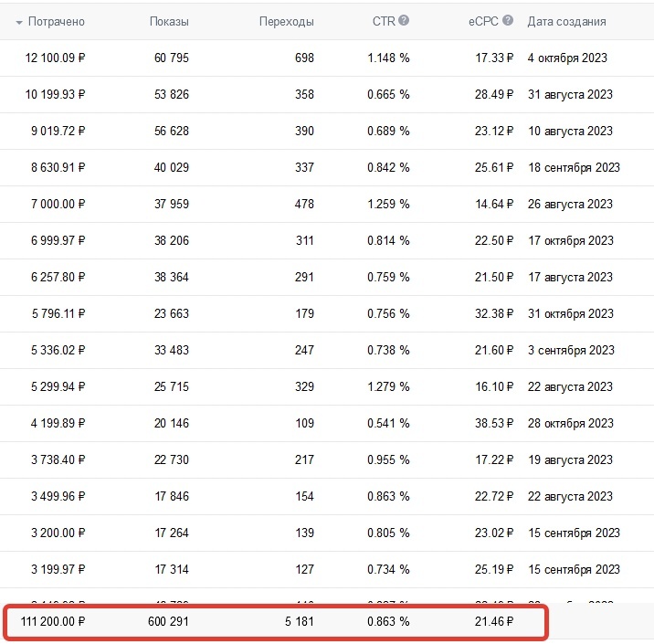Image resolution: width=654 pixels, height=644 pixels.
Task: Select spent value 3 738.40 ₽
Action: click(58, 460)
